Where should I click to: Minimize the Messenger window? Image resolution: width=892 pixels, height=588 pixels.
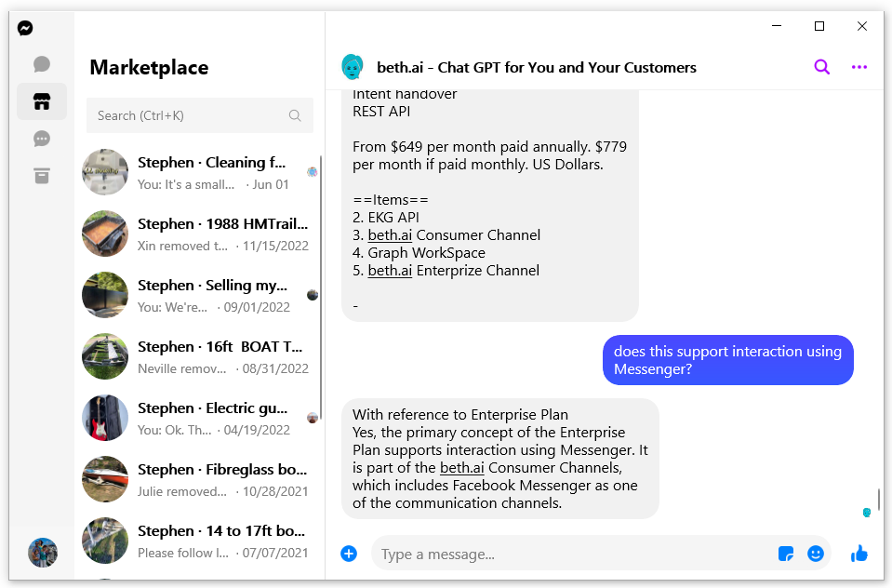coord(777,26)
